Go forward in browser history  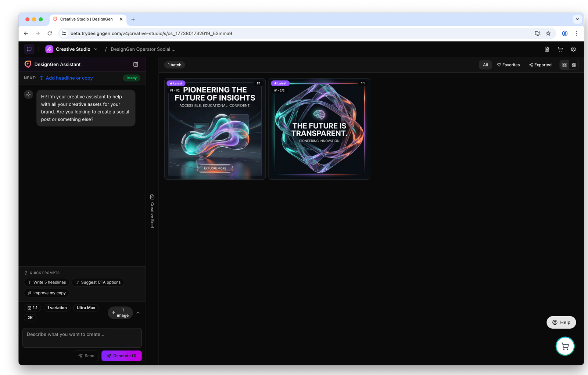pyautogui.click(x=37, y=33)
